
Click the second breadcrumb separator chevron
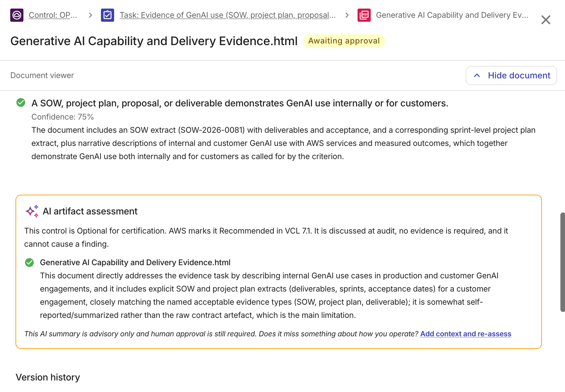tap(347, 15)
